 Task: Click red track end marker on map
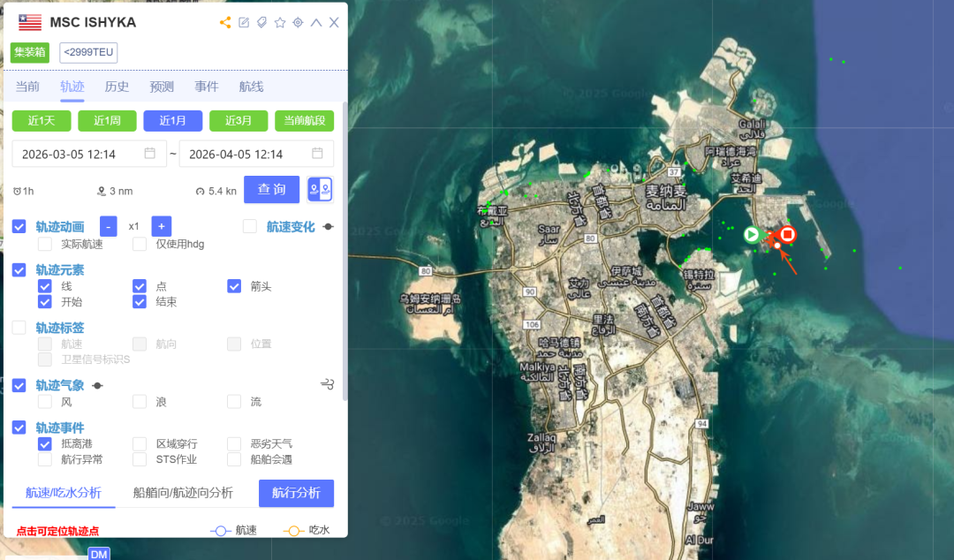(787, 234)
